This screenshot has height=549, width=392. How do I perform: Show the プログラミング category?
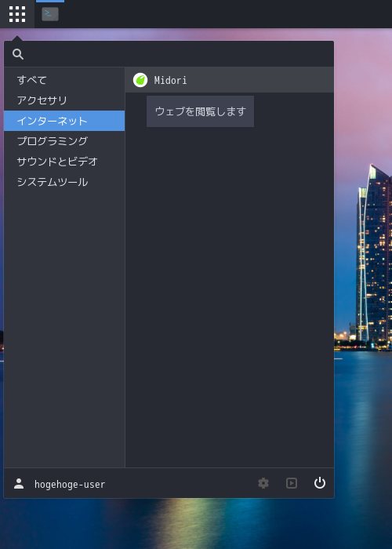pos(64,141)
